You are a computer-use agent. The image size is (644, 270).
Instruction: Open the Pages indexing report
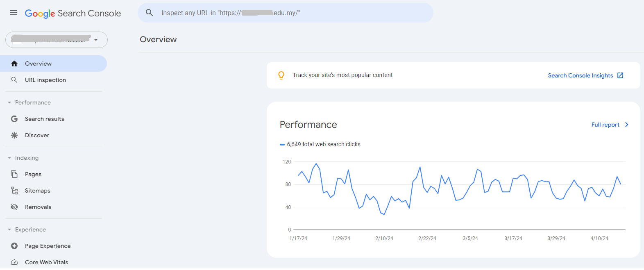33,174
